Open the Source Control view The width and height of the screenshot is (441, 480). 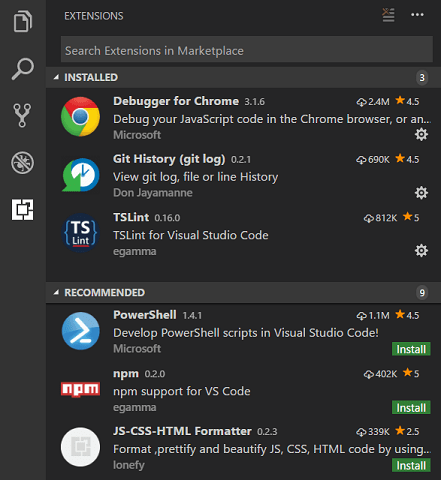[22, 115]
